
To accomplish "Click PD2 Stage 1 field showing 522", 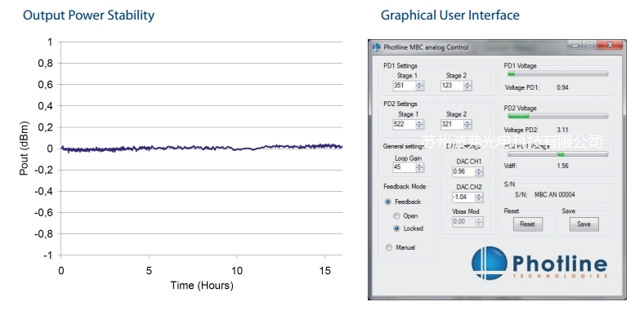I will (405, 124).
